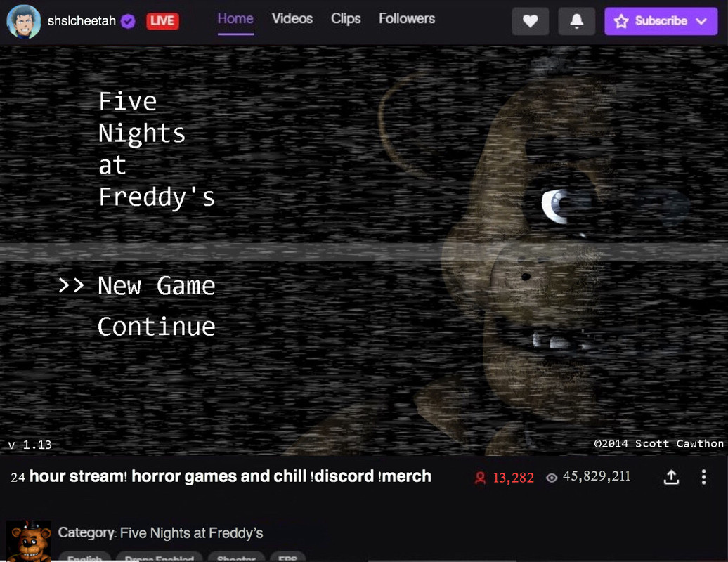Viewport: 728px width, 562px height.
Task: Switch to the Videos tab
Action: tap(292, 19)
